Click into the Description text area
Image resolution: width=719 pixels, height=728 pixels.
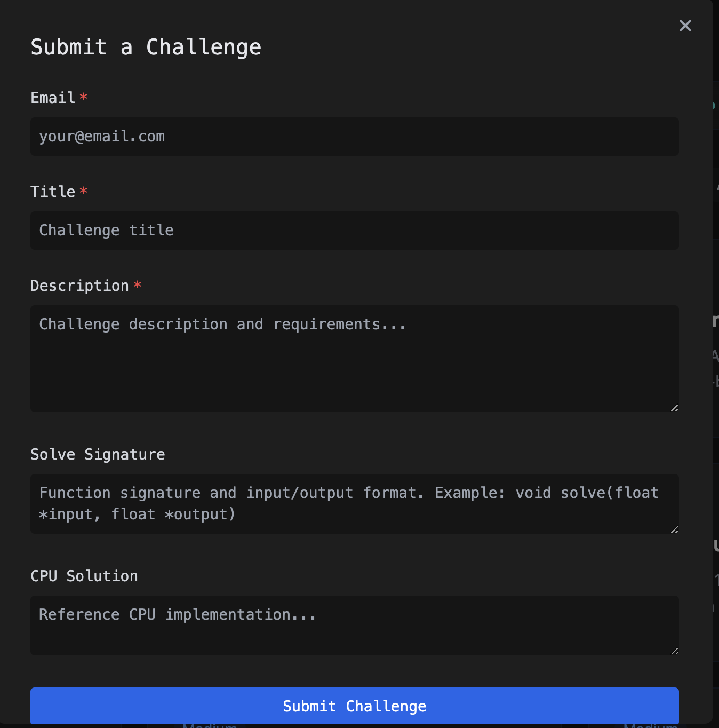click(x=354, y=359)
